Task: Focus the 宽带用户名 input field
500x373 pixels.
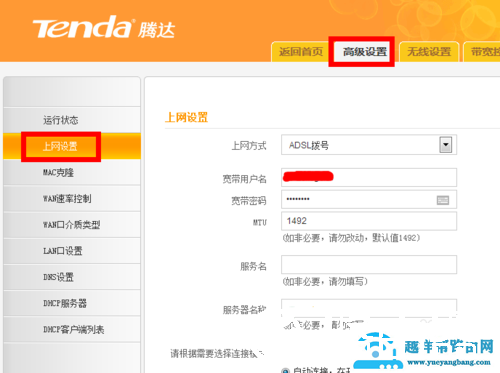Action: click(x=369, y=177)
